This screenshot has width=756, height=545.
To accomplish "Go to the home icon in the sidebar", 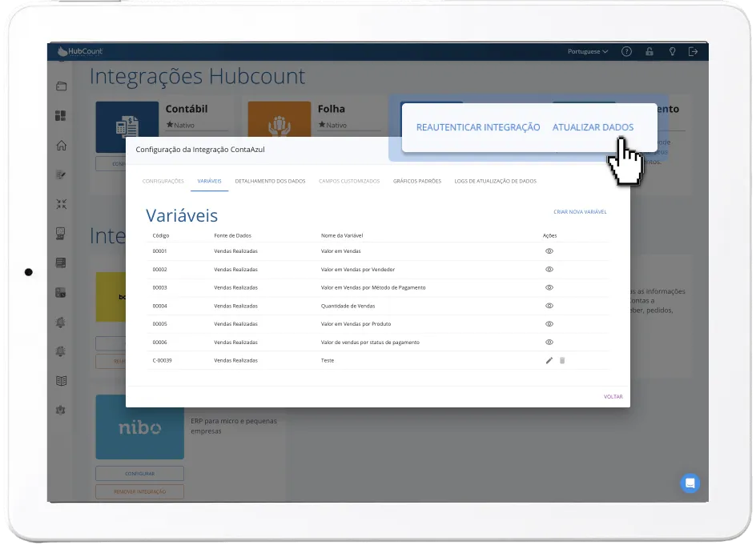I will [61, 145].
